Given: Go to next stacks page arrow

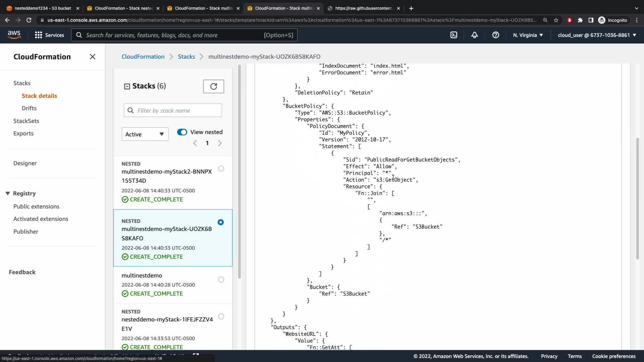Looking at the screenshot, I should pyautogui.click(x=220, y=143).
